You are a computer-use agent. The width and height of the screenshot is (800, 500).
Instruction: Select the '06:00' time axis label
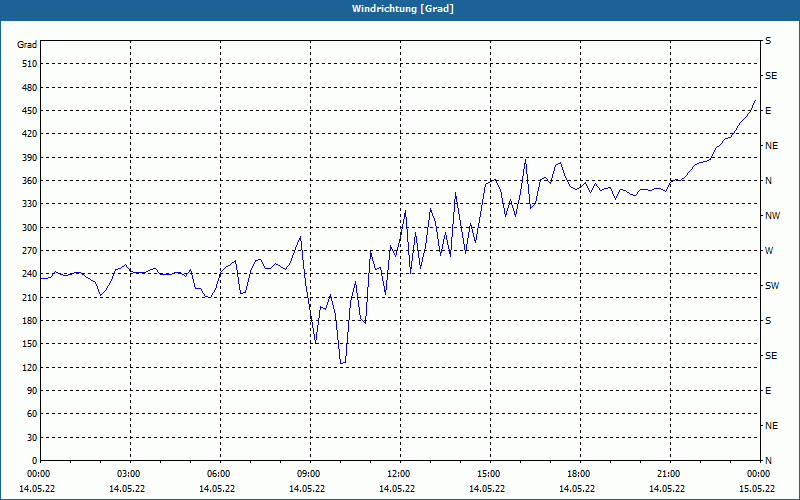pyautogui.click(x=220, y=474)
